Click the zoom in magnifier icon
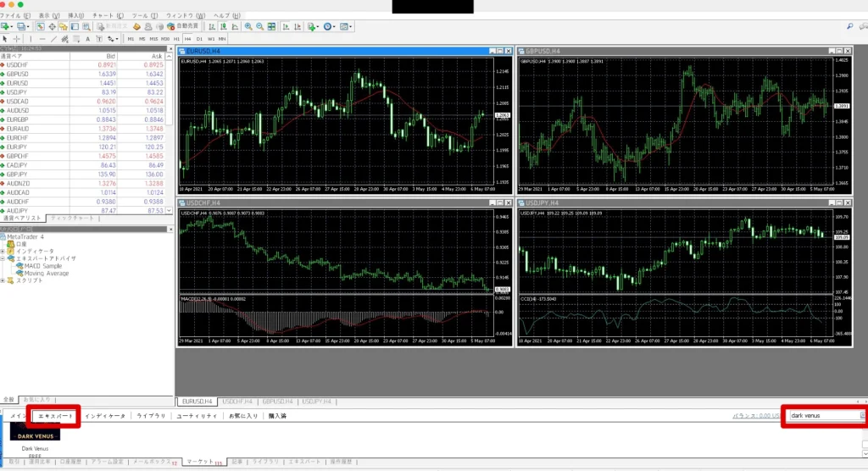 click(x=248, y=27)
